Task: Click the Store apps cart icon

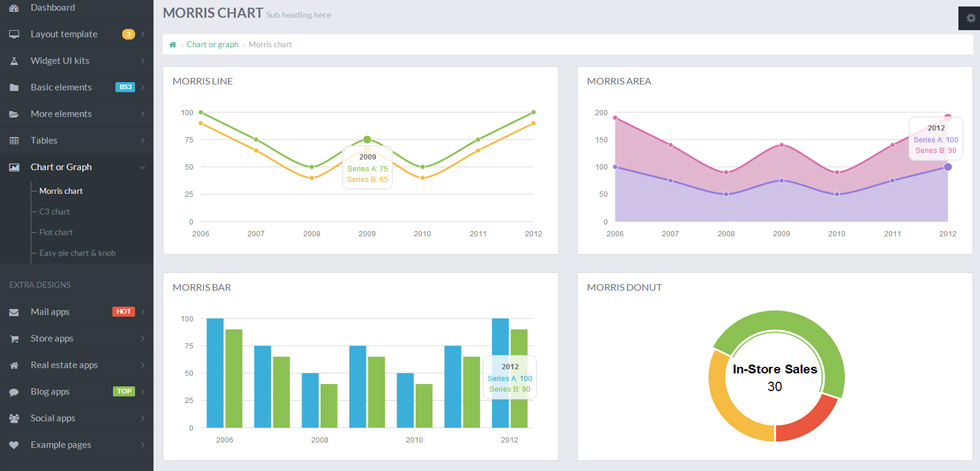Action: point(14,339)
